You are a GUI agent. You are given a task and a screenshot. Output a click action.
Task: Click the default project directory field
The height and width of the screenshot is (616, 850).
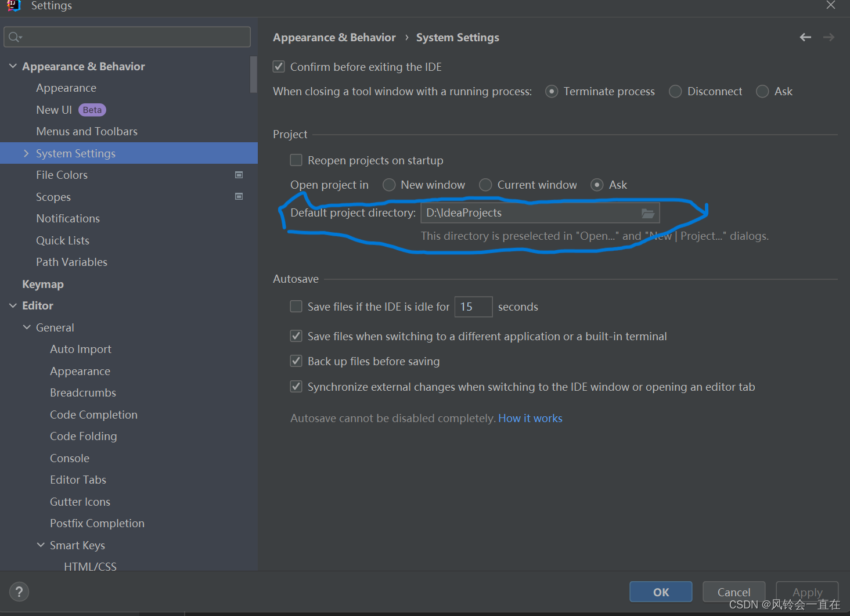click(x=540, y=213)
